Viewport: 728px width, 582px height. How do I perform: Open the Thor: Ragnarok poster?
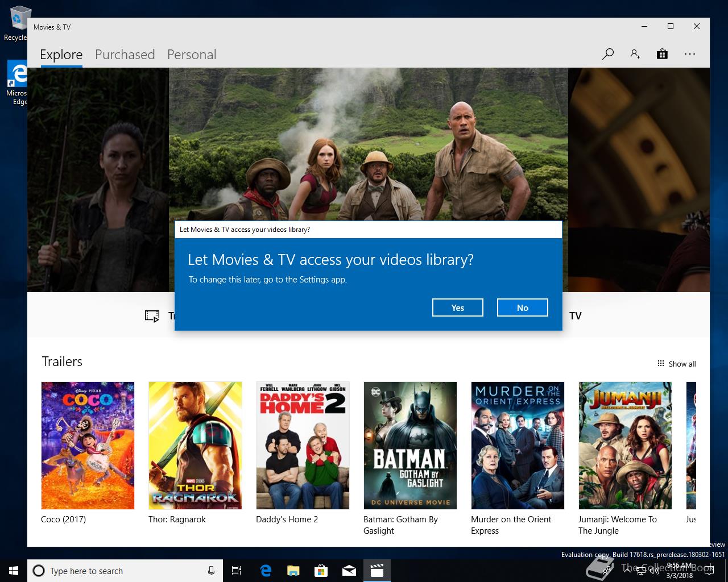[x=195, y=446]
